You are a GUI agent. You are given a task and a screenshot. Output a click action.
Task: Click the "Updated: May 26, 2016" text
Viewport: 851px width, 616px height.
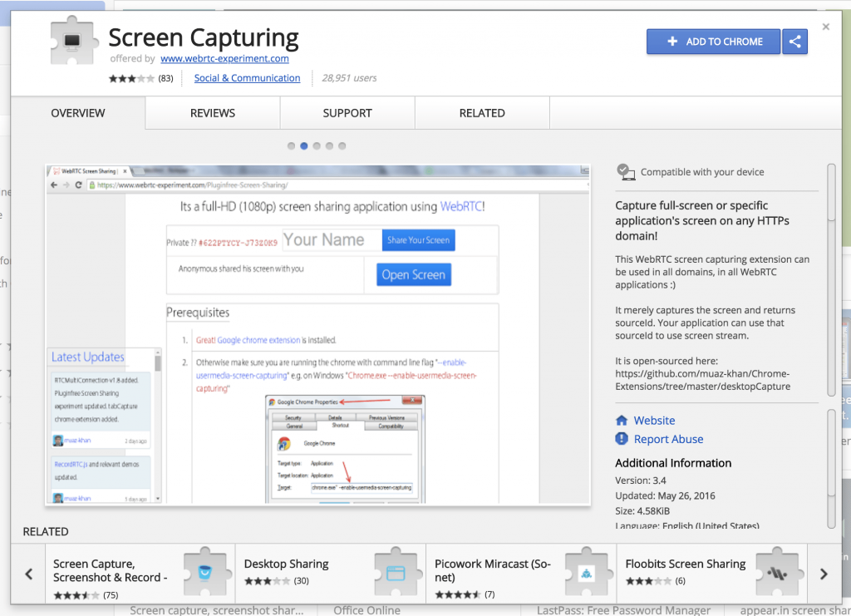click(x=665, y=495)
